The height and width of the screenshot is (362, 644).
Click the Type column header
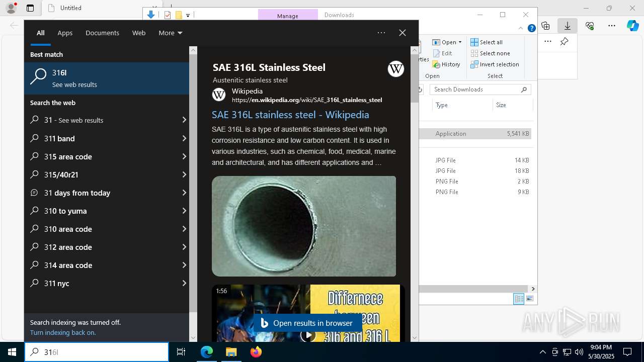pos(462,105)
